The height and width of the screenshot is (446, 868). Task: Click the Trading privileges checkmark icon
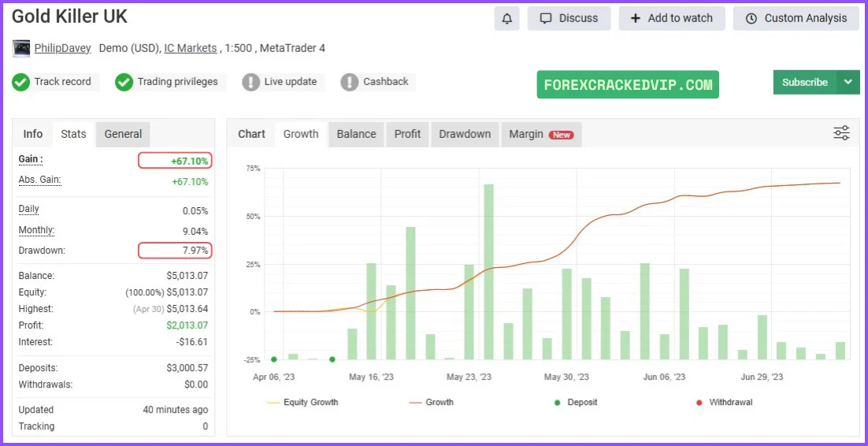click(124, 82)
